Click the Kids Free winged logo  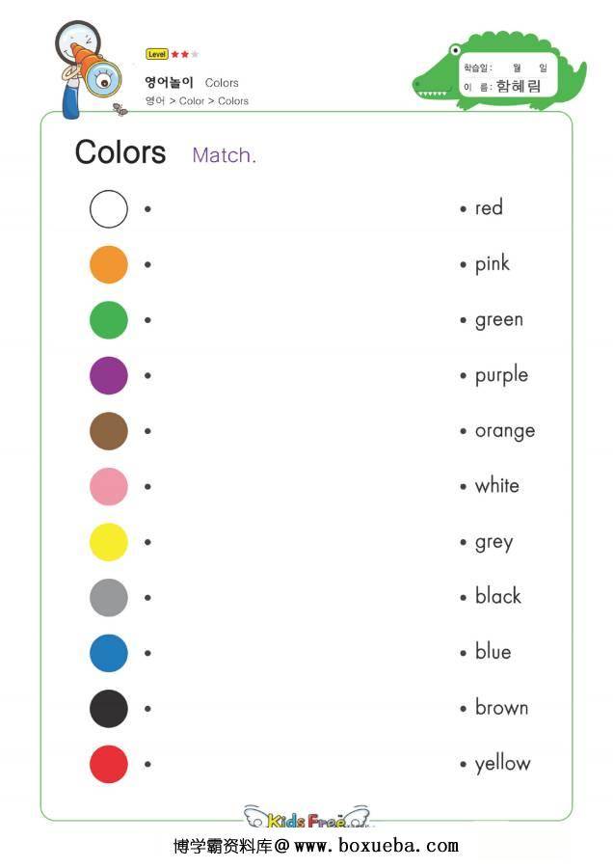coord(306,818)
